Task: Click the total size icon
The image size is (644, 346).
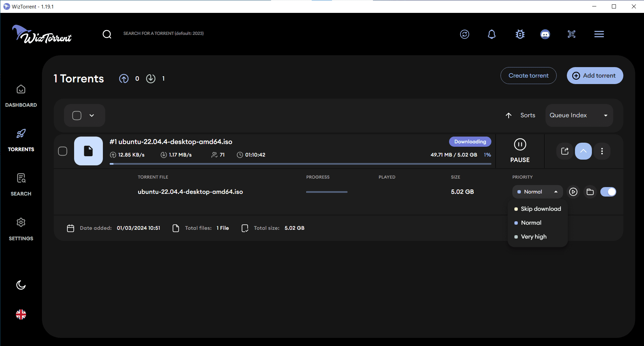Action: (x=245, y=228)
